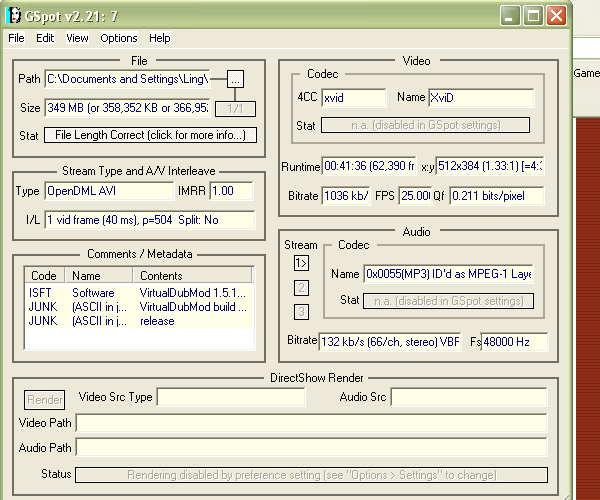This screenshot has width=600, height=500.
Task: Click the Audio Path field
Action: [x=311, y=447]
